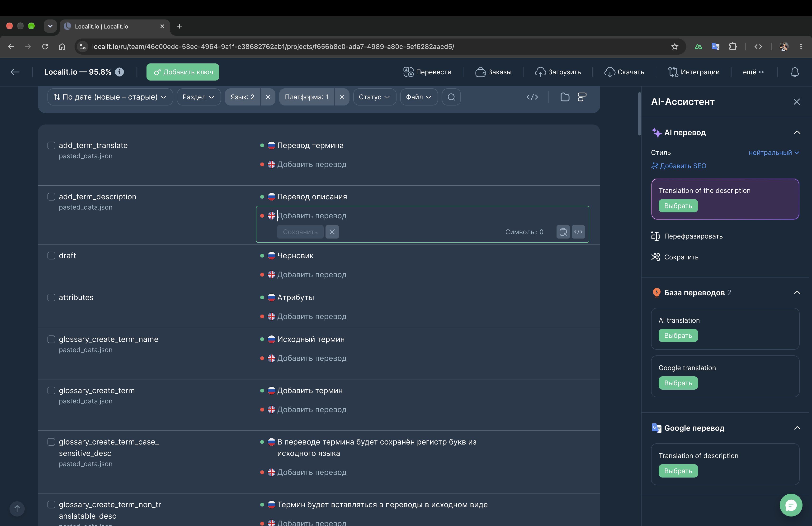This screenshot has height=526, width=812.
Task: Click the project info icon next to 95.8%
Action: click(119, 72)
